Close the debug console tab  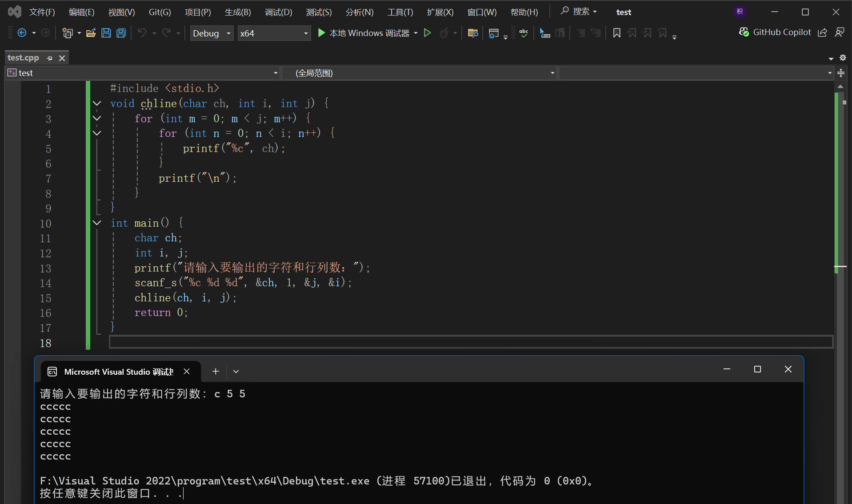187,372
